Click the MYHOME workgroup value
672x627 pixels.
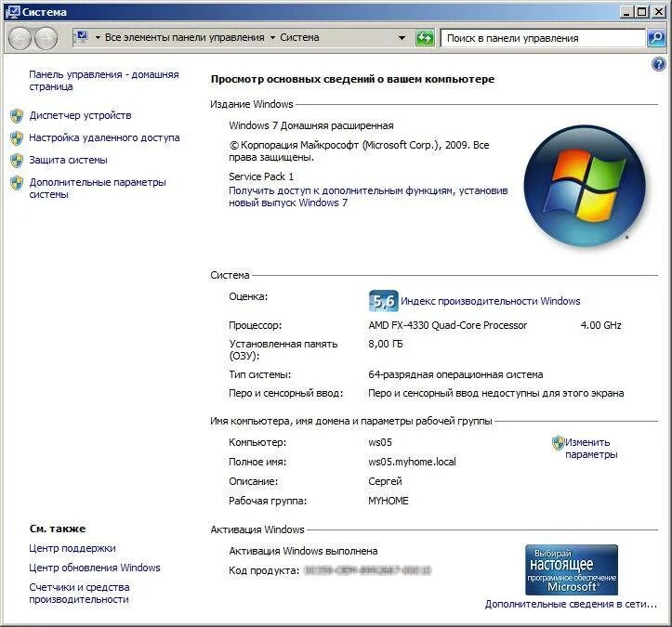pos(389,501)
